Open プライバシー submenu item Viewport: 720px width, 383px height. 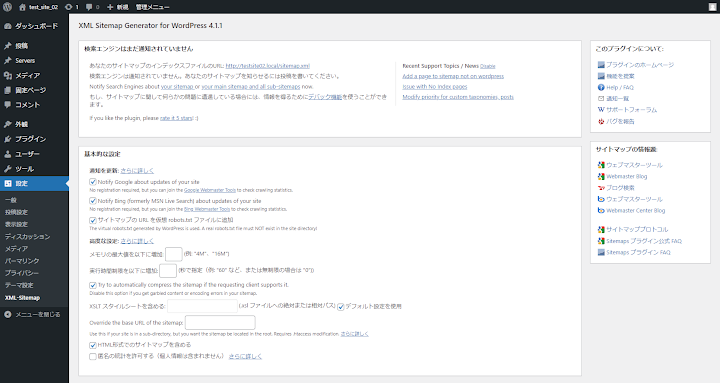(22, 273)
